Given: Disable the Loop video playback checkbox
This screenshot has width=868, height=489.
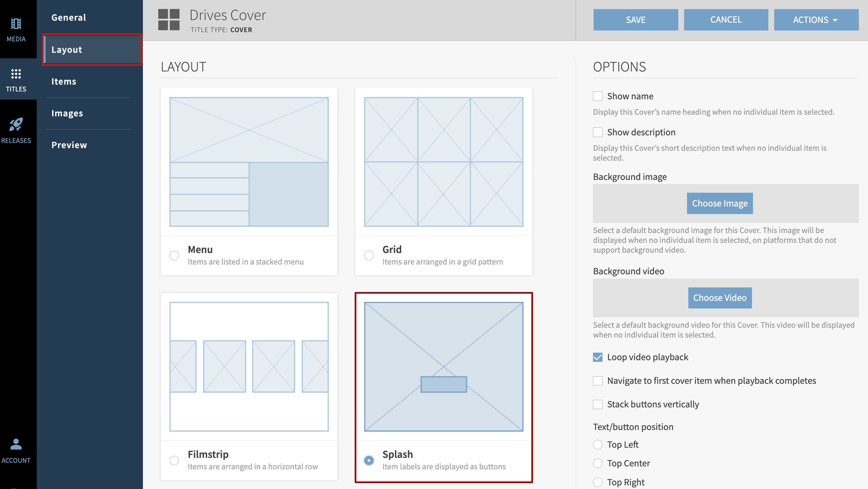Looking at the screenshot, I should click(598, 357).
